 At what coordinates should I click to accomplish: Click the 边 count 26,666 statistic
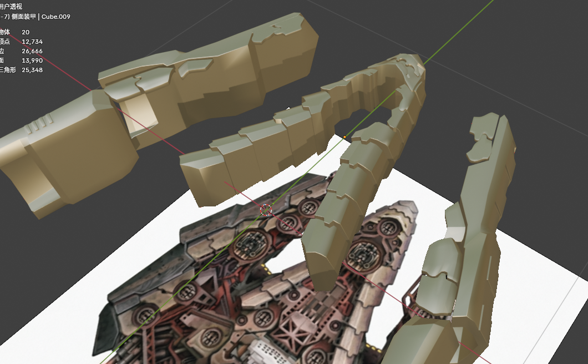[32, 51]
